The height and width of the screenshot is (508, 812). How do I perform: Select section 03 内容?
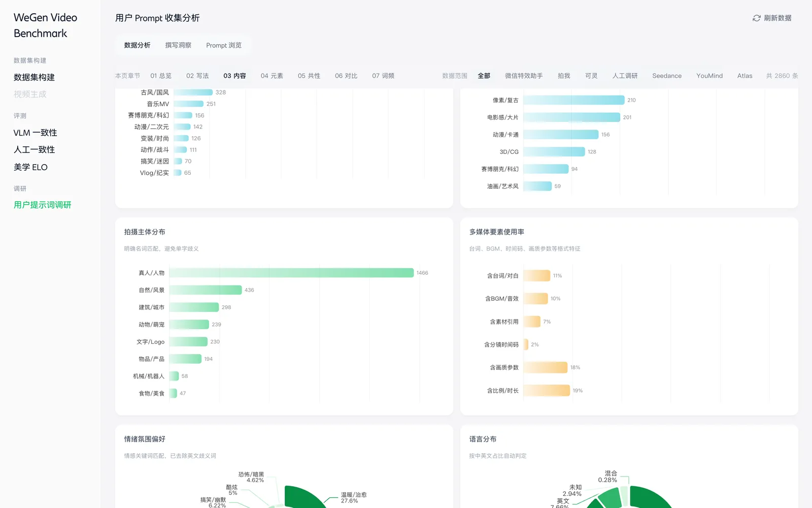coord(234,76)
